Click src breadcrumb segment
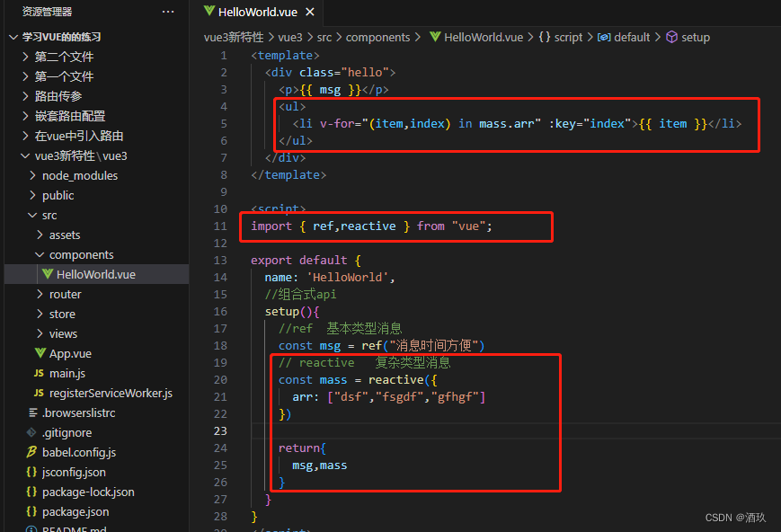The width and height of the screenshot is (781, 532). 324,38
